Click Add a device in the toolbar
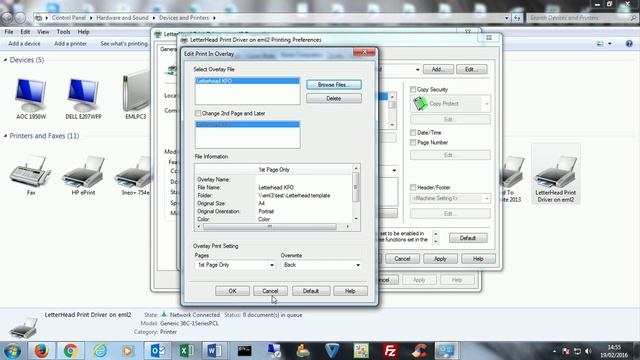Screen dimensions: 640x360 24,43
